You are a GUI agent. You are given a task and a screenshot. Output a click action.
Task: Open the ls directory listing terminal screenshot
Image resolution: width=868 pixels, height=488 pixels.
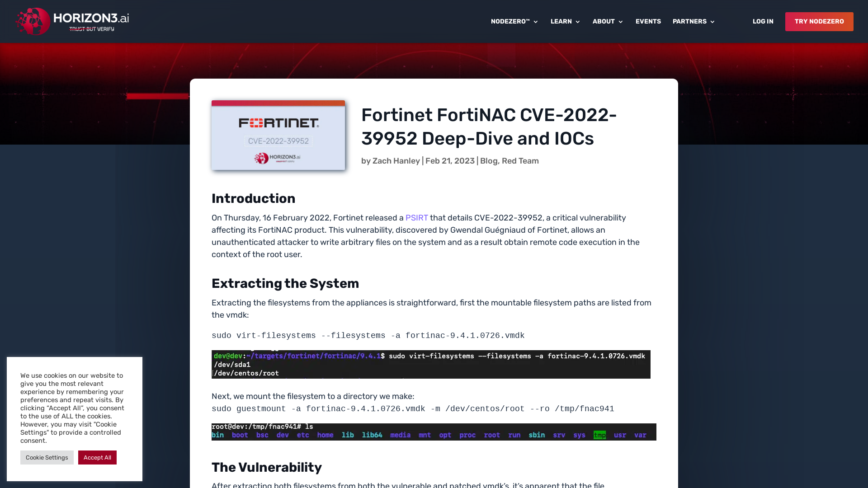[434, 432]
